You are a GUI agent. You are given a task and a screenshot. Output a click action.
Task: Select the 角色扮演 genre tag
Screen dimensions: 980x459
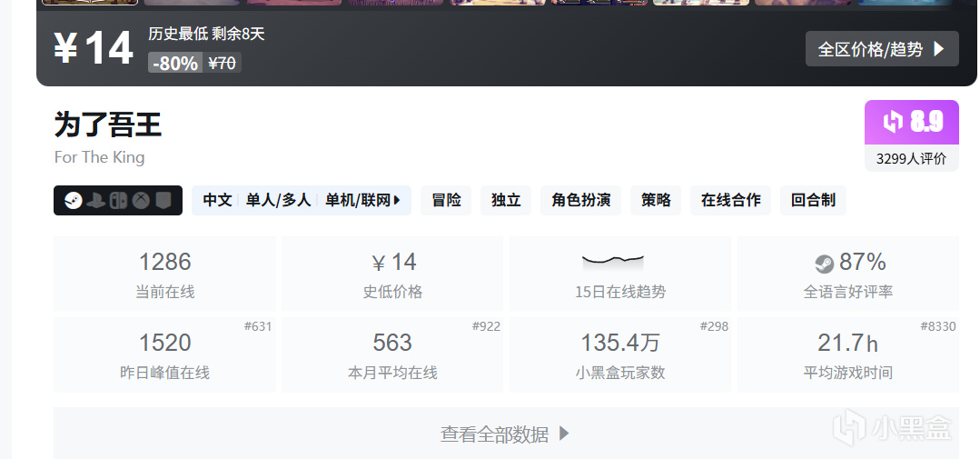click(x=580, y=200)
